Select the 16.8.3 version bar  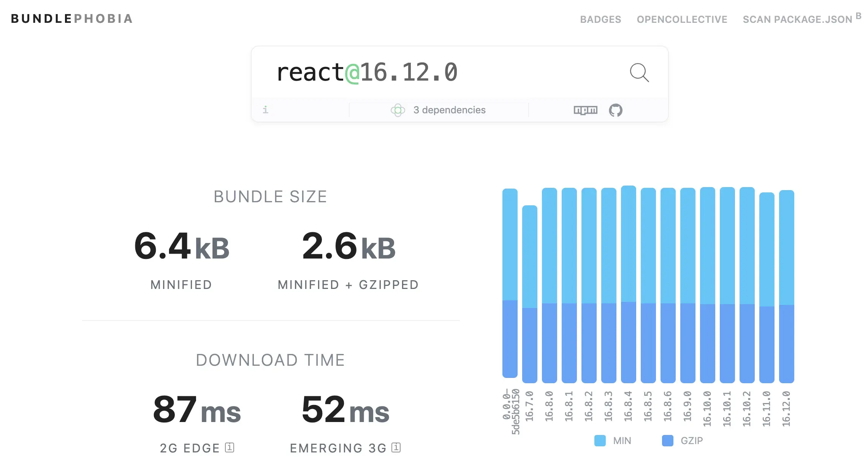point(609,286)
